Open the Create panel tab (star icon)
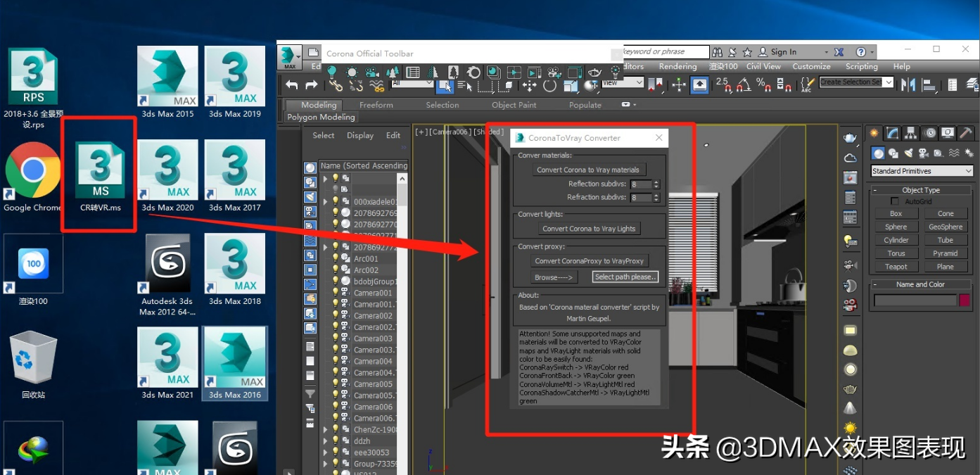Image resolution: width=980 pixels, height=475 pixels. 874,133
